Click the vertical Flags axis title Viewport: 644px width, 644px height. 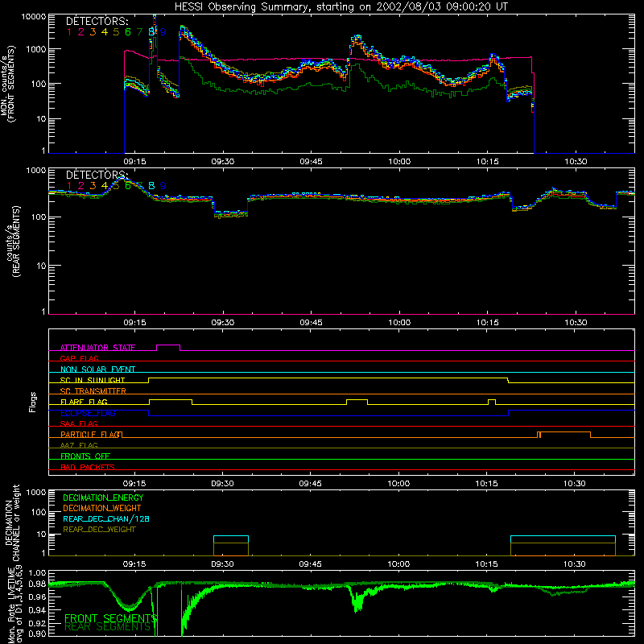click(x=33, y=402)
